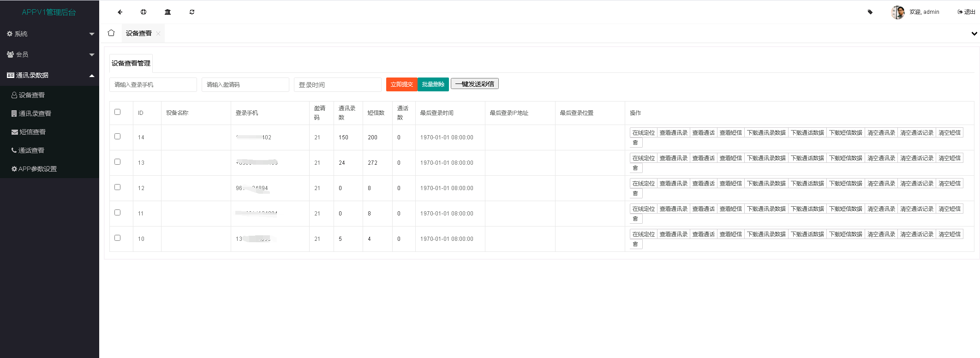This screenshot has height=358, width=980.
Task: Open the 登录时间 date field
Action: pos(338,84)
